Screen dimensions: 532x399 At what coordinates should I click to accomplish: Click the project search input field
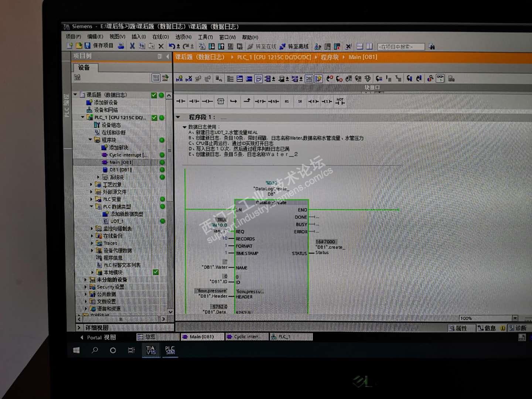click(x=401, y=47)
